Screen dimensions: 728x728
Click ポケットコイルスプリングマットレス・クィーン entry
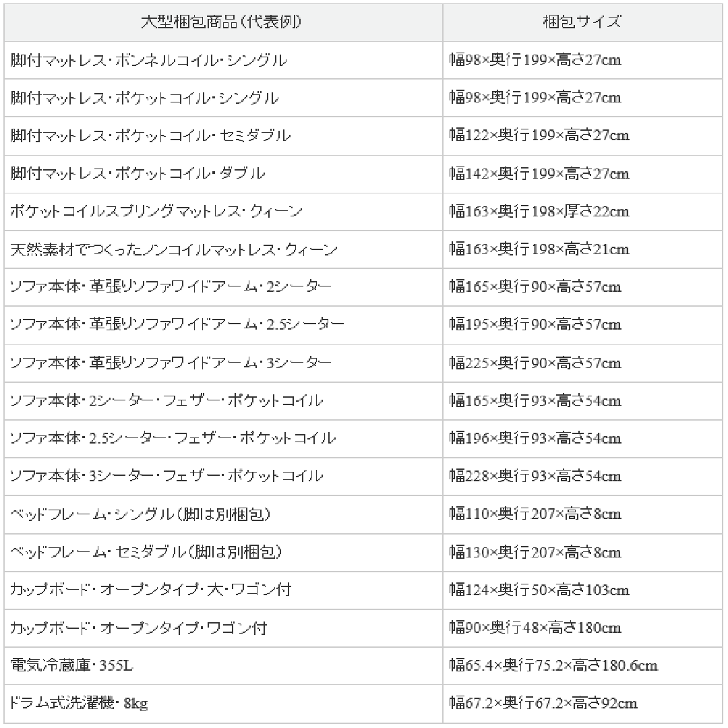tap(156, 211)
